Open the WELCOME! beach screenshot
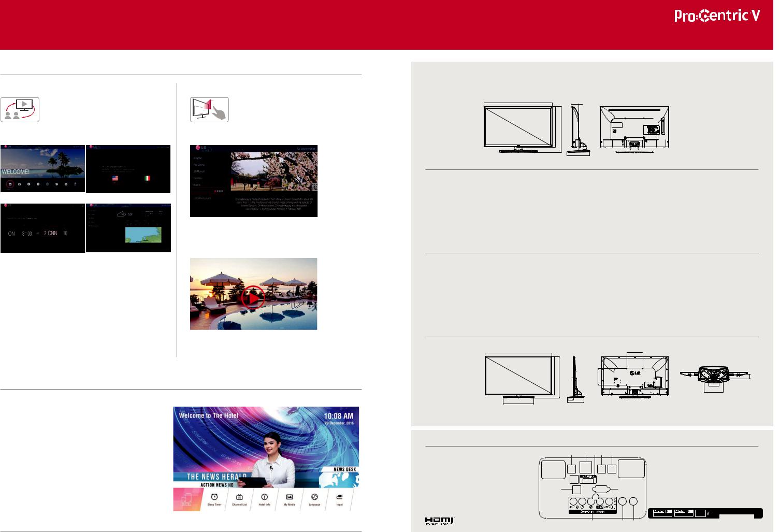Image resolution: width=780 pixels, height=532 pixels. [x=42, y=169]
